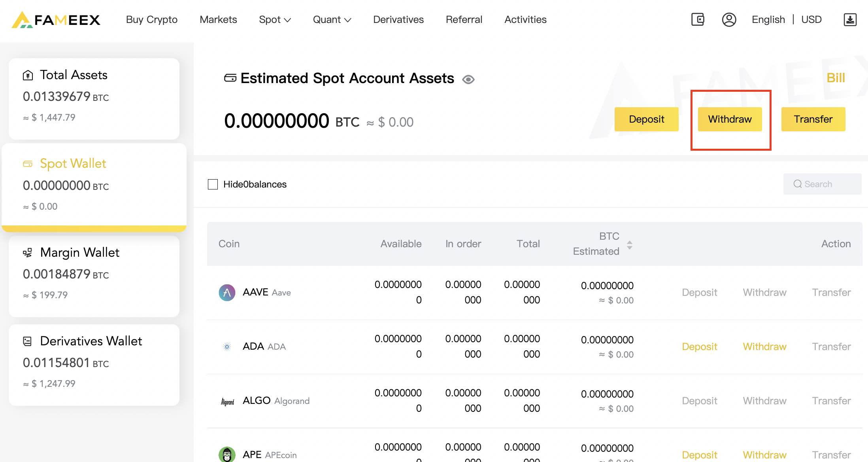Click the ADA coin icon
Screen dimensions: 868x462
[x=227, y=346]
